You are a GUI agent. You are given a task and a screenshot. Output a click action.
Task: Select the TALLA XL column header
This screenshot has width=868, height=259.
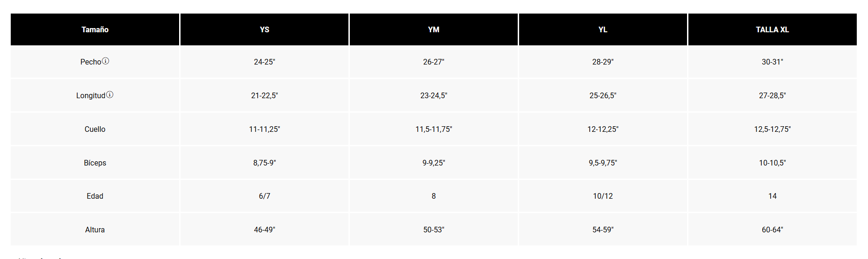pyautogui.click(x=772, y=29)
